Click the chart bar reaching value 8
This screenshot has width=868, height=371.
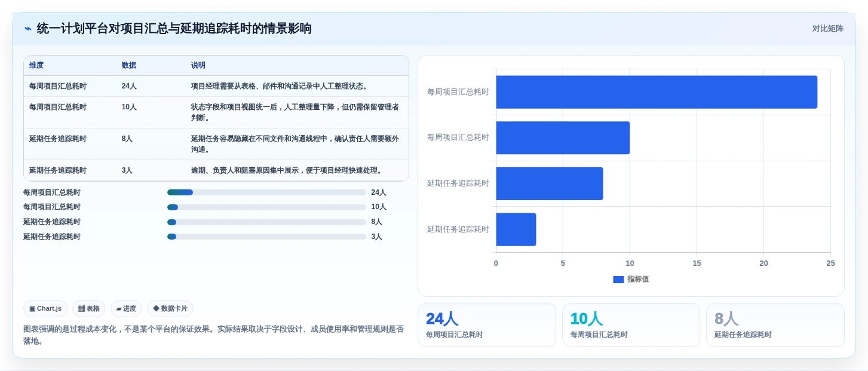(x=550, y=183)
